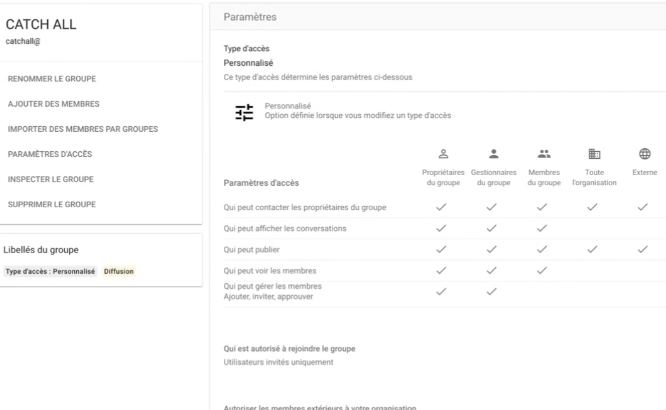Toggle members permission to view conversations
The height and width of the screenshot is (410, 666).
point(541,228)
